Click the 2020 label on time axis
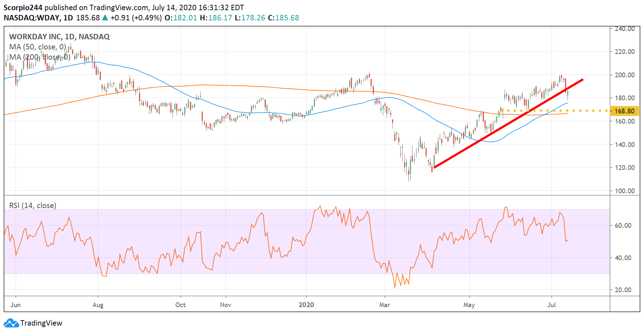The image size is (644, 334). point(306,305)
